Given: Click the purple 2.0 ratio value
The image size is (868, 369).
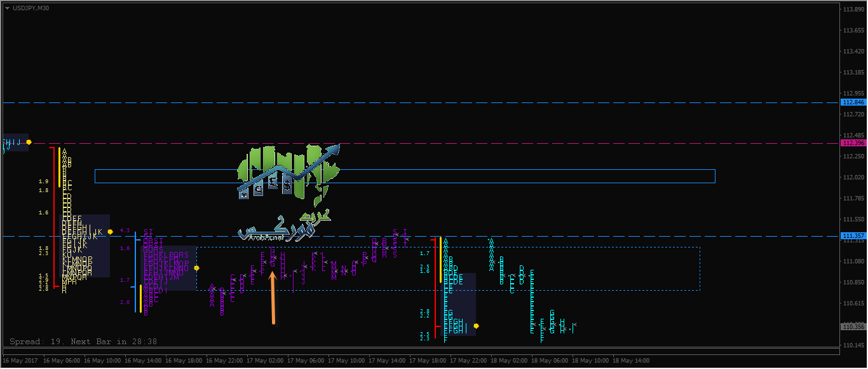Looking at the screenshot, I should [125, 302].
